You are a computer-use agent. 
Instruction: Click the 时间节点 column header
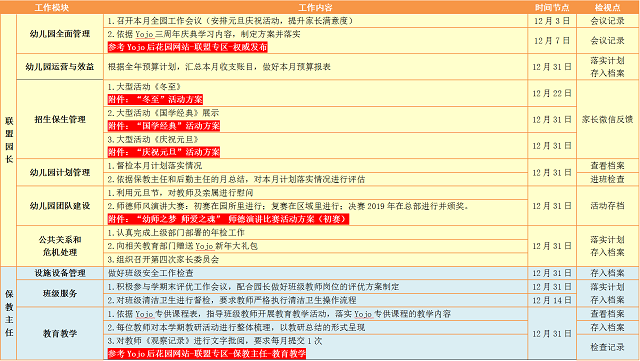(552, 7)
